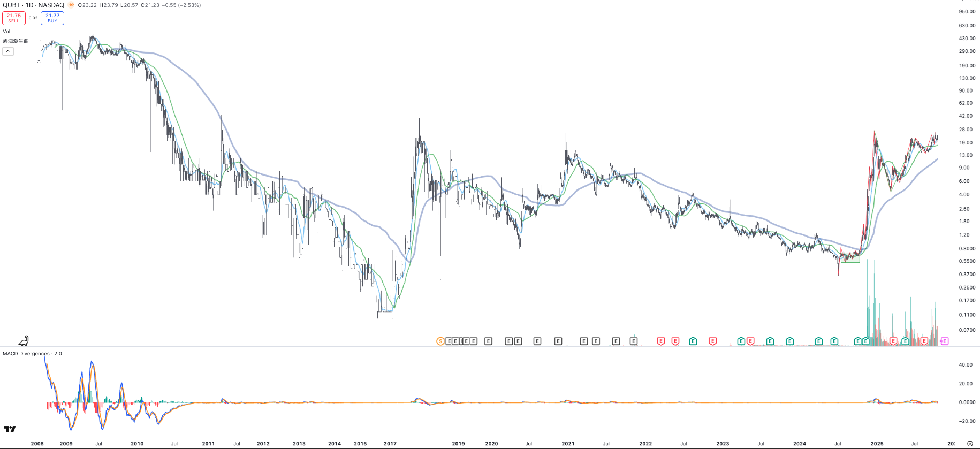Select the 碧海潮生曲 indicator legend
This screenshot has height=449, width=980.
pos(16,41)
